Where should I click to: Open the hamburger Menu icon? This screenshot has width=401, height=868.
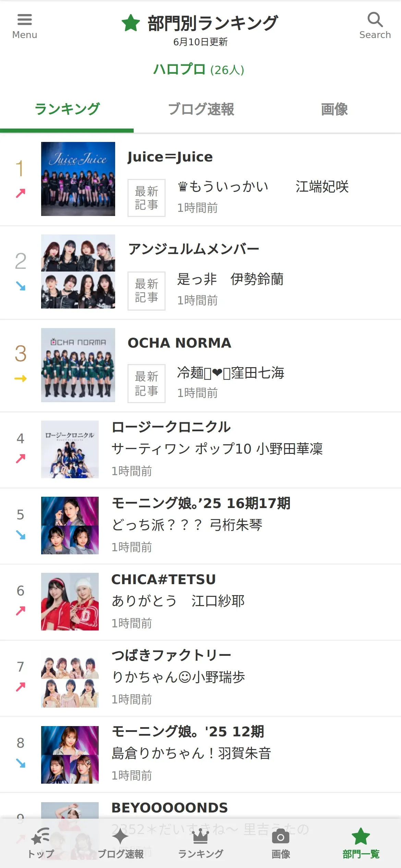pyautogui.click(x=24, y=20)
